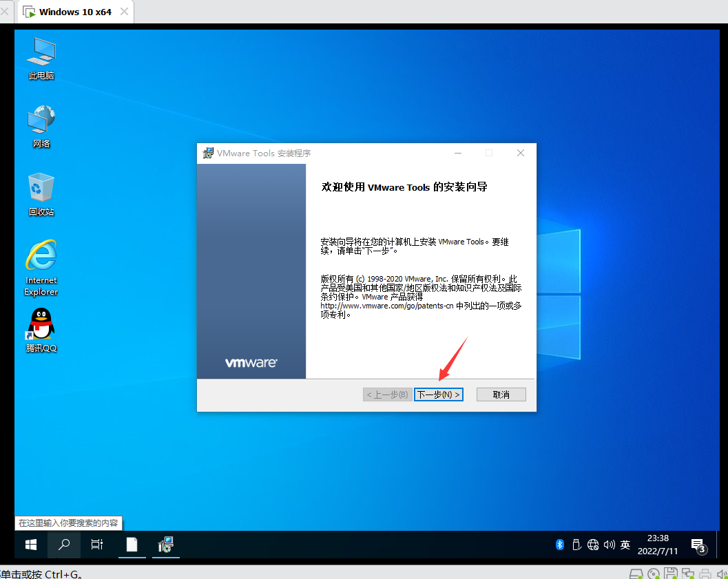Select the 回收站 recycle bin icon
The height and width of the screenshot is (579, 728).
pyautogui.click(x=41, y=195)
